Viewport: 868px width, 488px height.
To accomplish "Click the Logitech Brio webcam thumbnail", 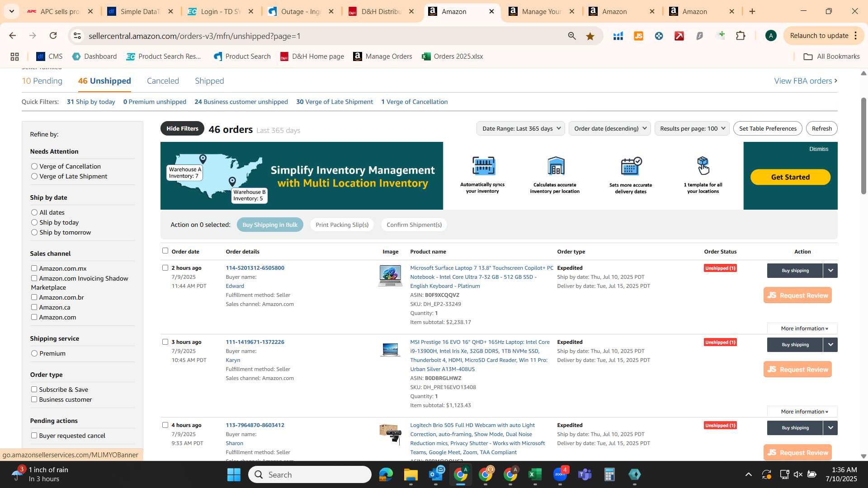I will pyautogui.click(x=390, y=434).
